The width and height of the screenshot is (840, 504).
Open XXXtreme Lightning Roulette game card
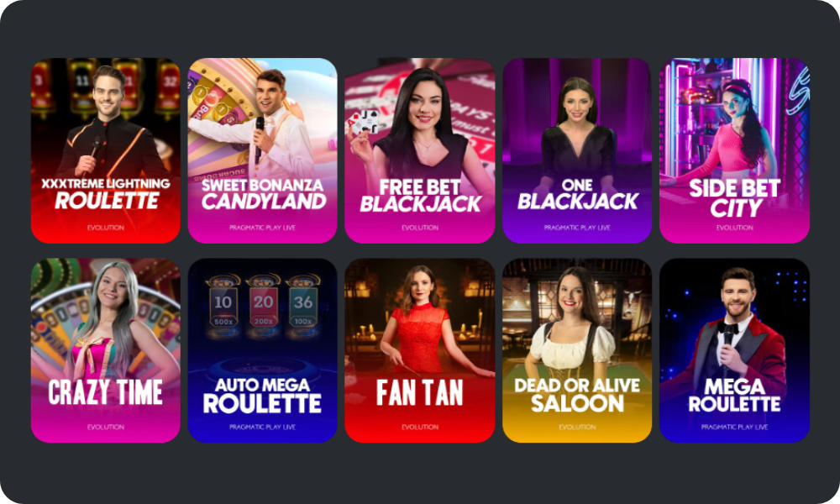click(106, 150)
